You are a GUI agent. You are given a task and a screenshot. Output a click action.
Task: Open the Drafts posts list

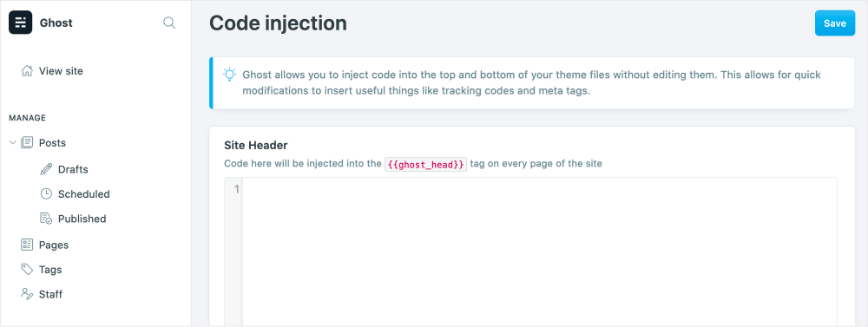73,169
